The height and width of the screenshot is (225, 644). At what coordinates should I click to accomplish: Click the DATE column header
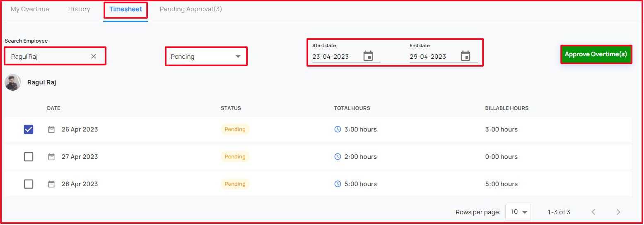(53, 108)
